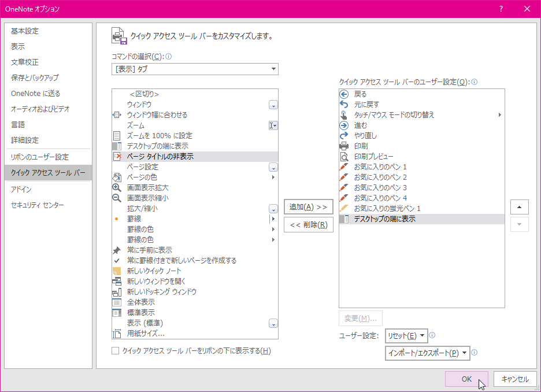Screen dimensions: 541x392
Task: Select the 罫線 submenu command row
Action: (195, 219)
